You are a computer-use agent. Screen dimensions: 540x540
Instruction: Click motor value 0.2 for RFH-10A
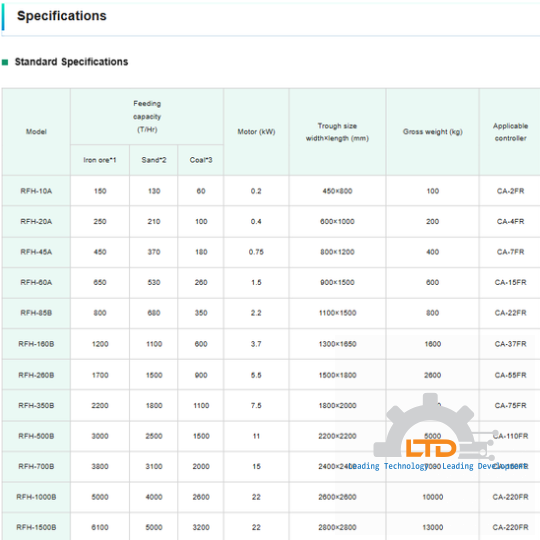click(256, 191)
